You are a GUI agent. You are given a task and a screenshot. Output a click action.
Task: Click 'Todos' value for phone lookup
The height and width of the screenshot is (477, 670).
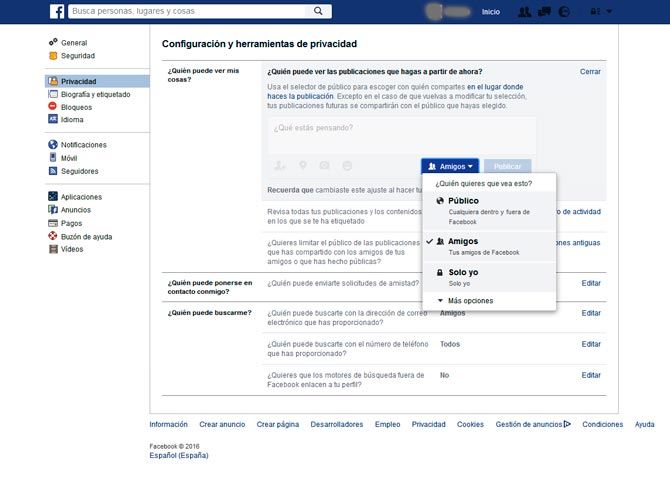click(x=450, y=344)
